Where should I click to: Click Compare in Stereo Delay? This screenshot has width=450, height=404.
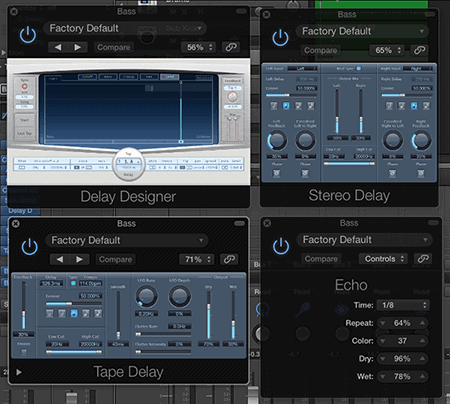click(321, 50)
